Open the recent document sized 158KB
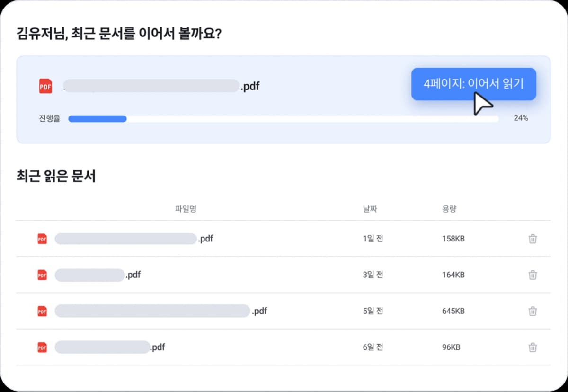568x392 pixels. click(x=133, y=239)
